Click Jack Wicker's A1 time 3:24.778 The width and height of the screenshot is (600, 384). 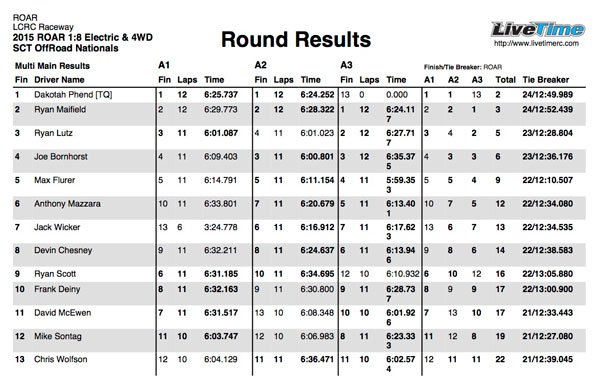(220, 227)
